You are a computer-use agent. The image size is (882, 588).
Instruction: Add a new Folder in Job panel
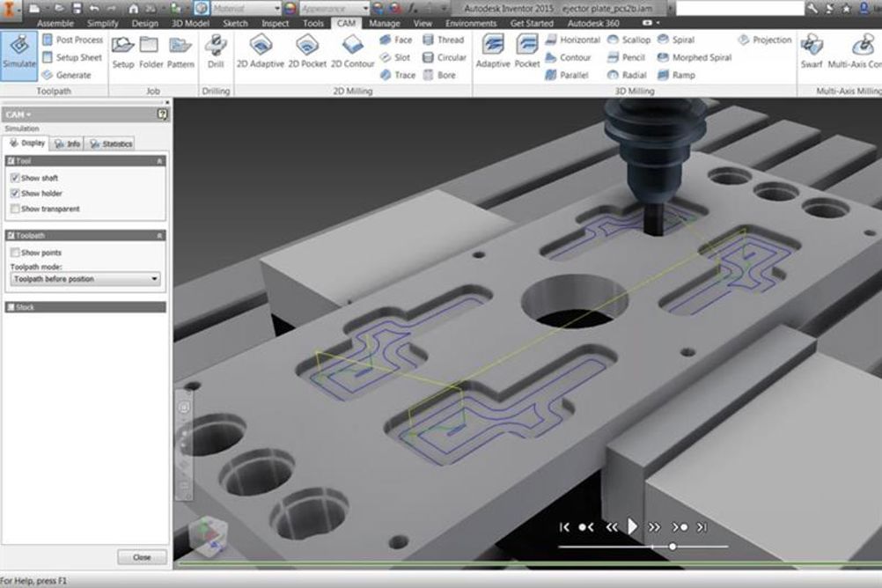click(151, 52)
